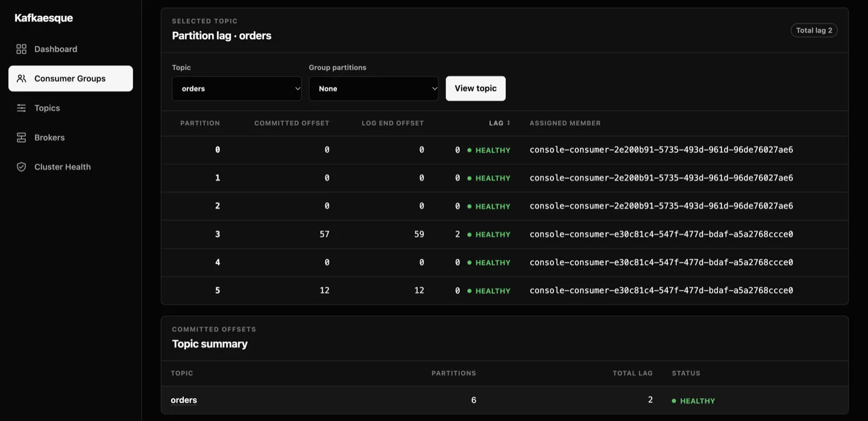Open the Group partitions dropdown
The width and height of the screenshot is (868, 421).
click(x=374, y=89)
